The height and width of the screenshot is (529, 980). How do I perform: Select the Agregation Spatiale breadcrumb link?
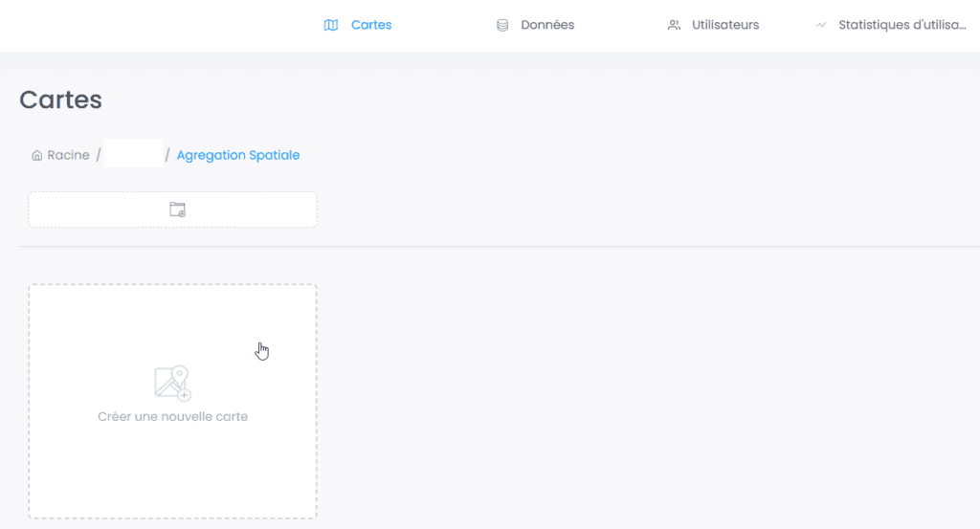pos(238,155)
